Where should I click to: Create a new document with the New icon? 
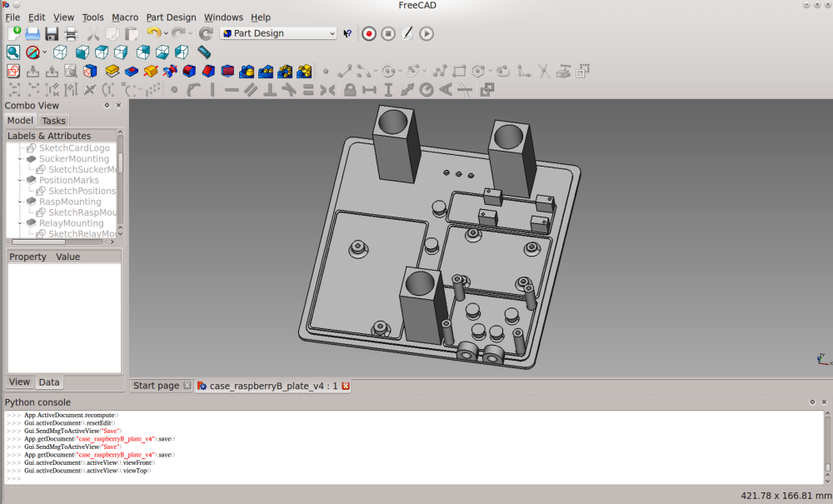pyautogui.click(x=14, y=33)
